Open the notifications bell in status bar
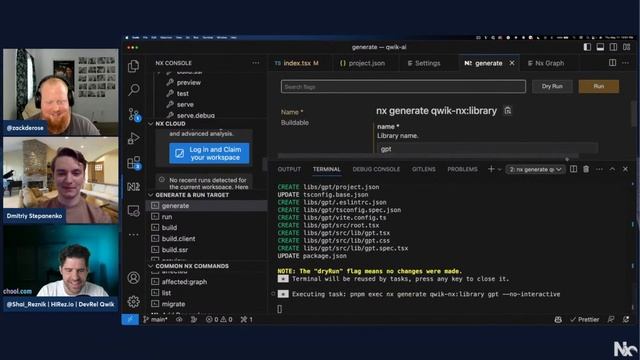640x360 pixels. [x=626, y=320]
